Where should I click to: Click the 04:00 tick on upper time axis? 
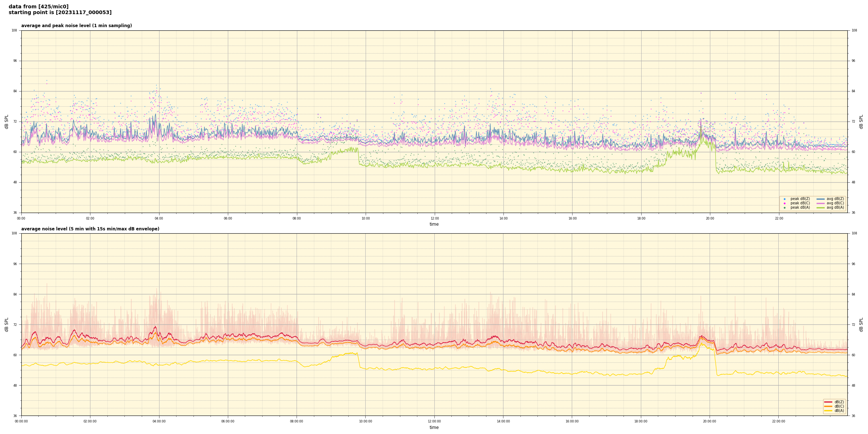pyautogui.click(x=159, y=218)
